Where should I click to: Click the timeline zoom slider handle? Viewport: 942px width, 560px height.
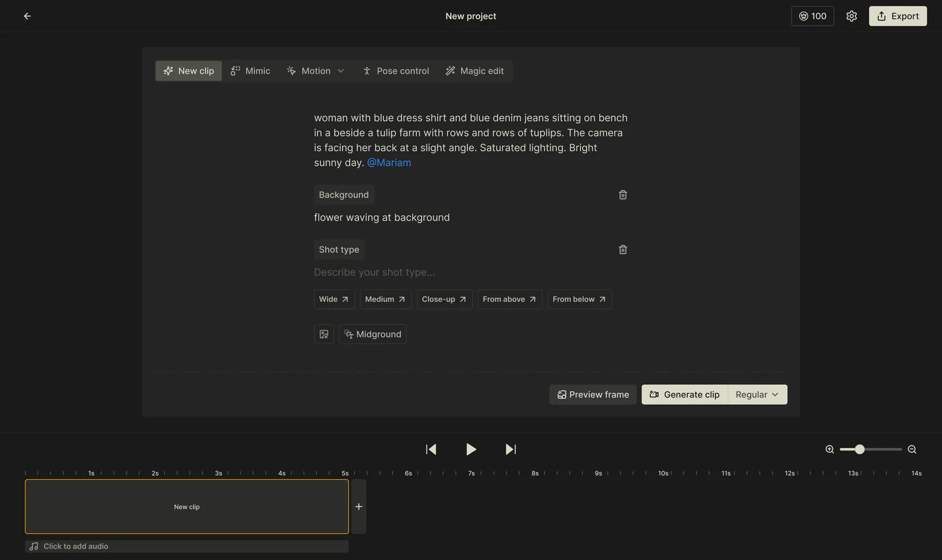(x=860, y=449)
